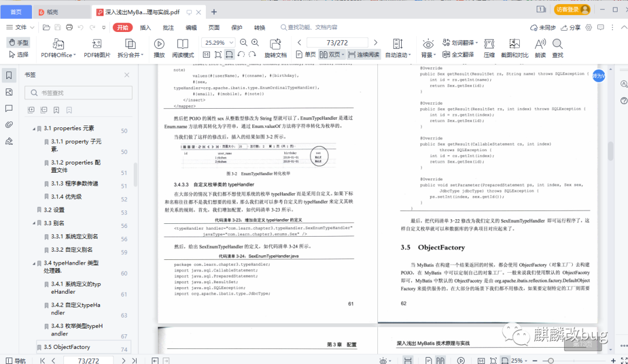Open the comments panel in sidebar
Screen dimensions: 628x364
(9, 109)
